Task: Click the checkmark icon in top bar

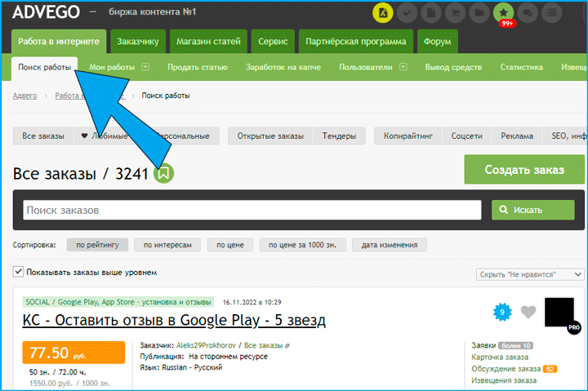Action: [x=407, y=13]
